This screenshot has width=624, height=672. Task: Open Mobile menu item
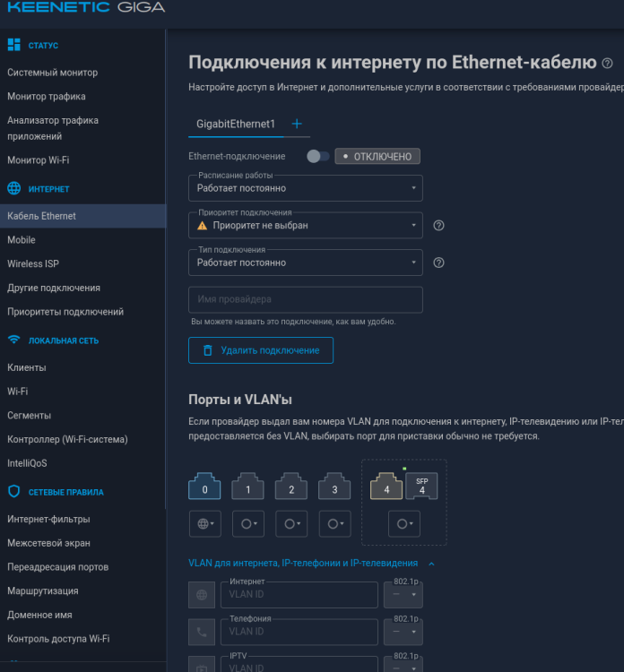point(21,240)
